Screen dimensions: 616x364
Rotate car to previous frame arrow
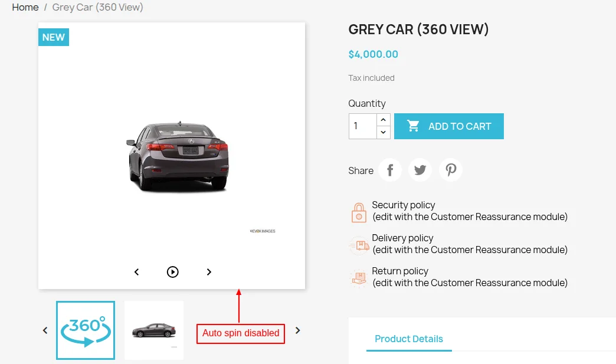pyautogui.click(x=137, y=272)
